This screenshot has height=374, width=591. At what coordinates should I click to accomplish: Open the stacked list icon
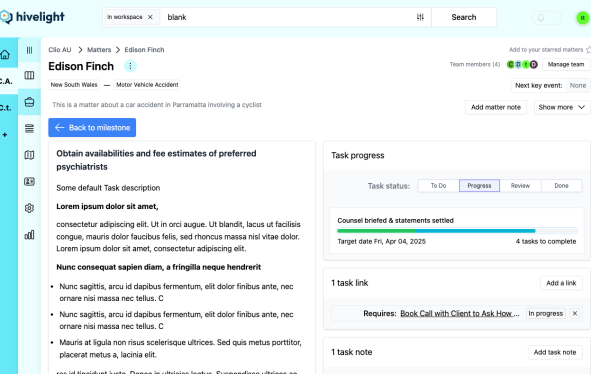[29, 129]
